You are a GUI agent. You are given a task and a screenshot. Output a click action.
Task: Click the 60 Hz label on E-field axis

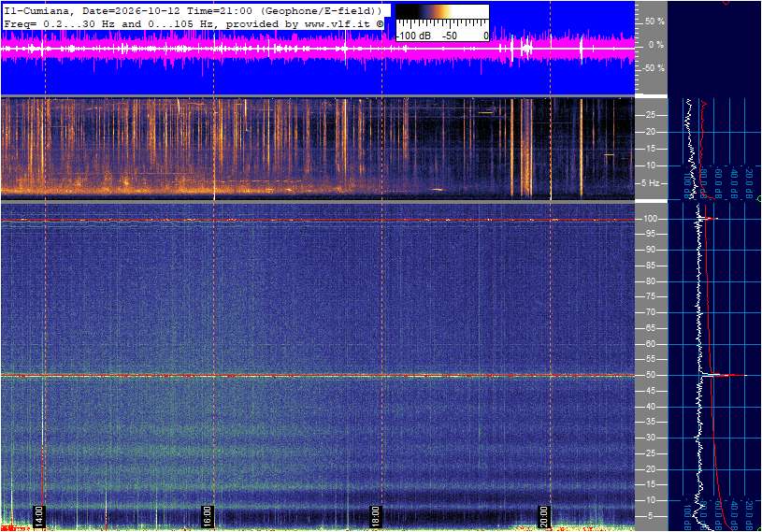(651, 344)
